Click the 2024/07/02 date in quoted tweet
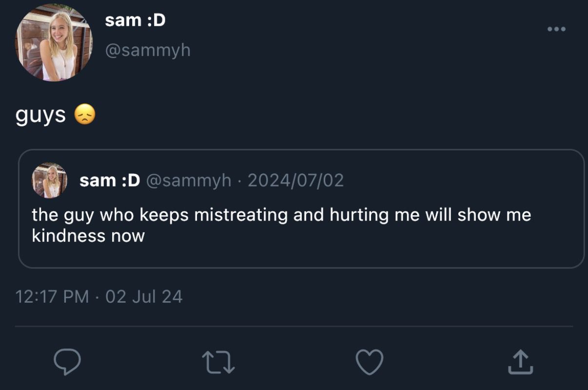 pos(295,181)
